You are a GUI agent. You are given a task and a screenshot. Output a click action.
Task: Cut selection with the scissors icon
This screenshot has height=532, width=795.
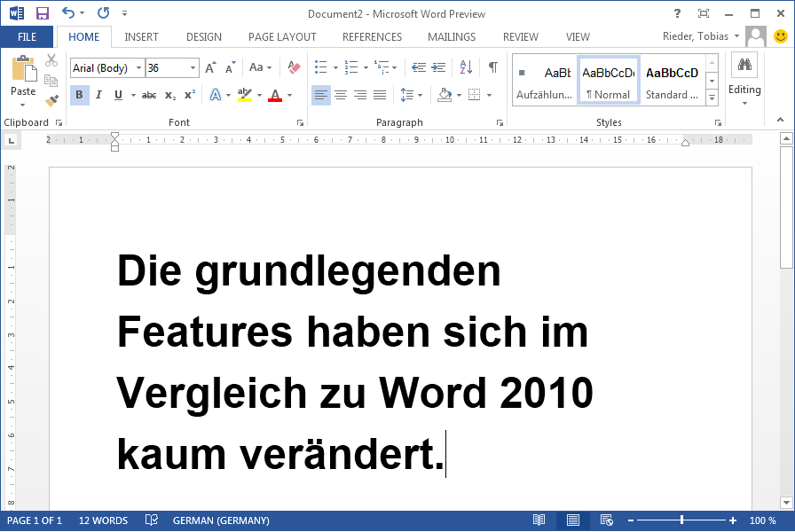pos(51,61)
